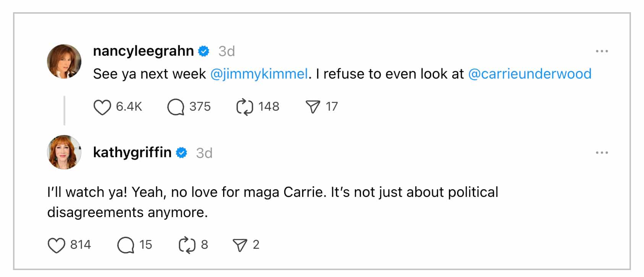
Task: Share nancyleegrahn's post via send icon
Action: pos(313,107)
